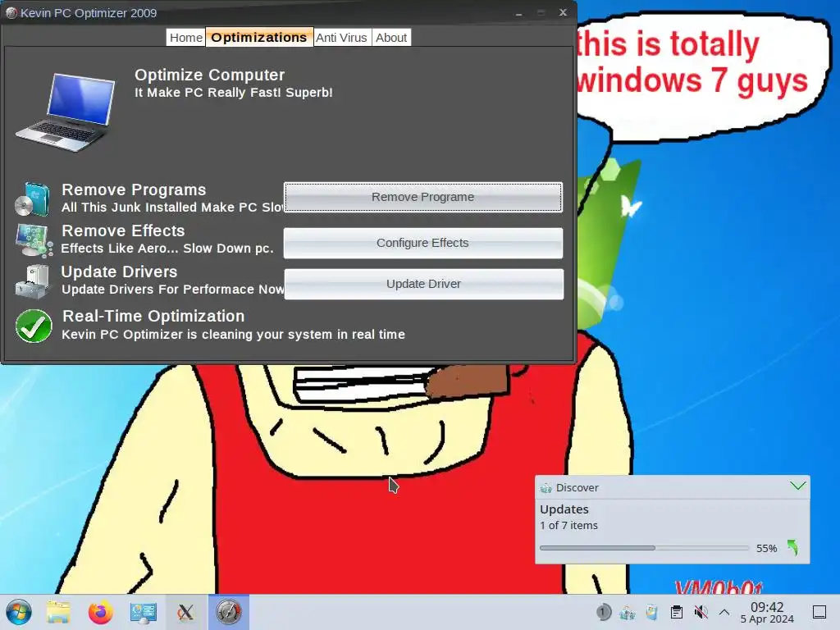Launch Firefox from the taskbar
The height and width of the screenshot is (630, 840).
100,612
